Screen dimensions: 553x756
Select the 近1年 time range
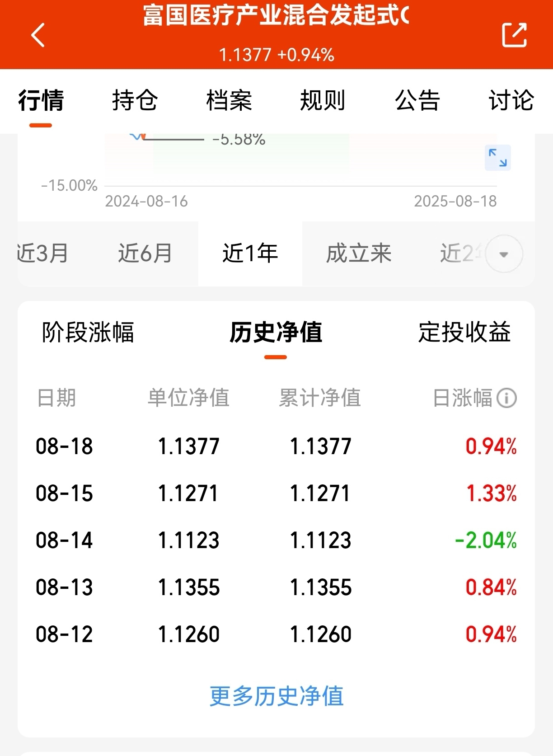pos(250,253)
